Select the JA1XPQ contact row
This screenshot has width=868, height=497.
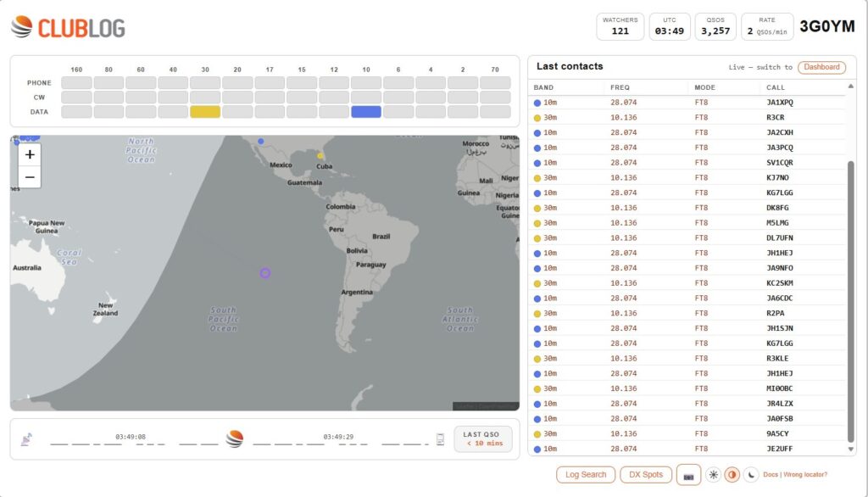click(687, 103)
